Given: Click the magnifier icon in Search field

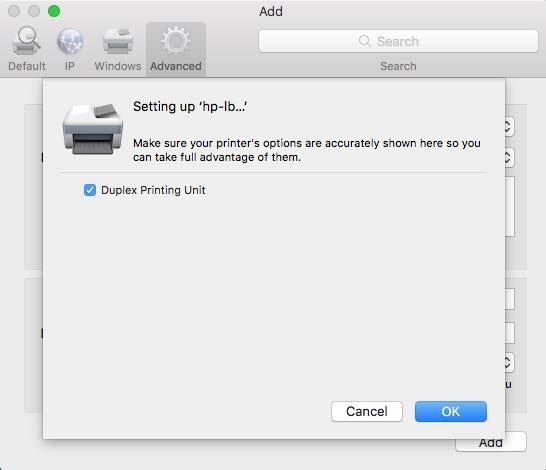Looking at the screenshot, I should point(364,41).
